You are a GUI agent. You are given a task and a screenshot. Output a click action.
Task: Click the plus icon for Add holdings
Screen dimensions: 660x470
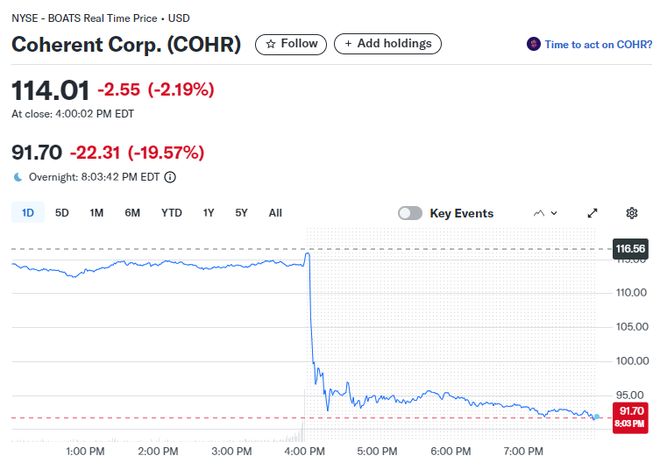347,44
